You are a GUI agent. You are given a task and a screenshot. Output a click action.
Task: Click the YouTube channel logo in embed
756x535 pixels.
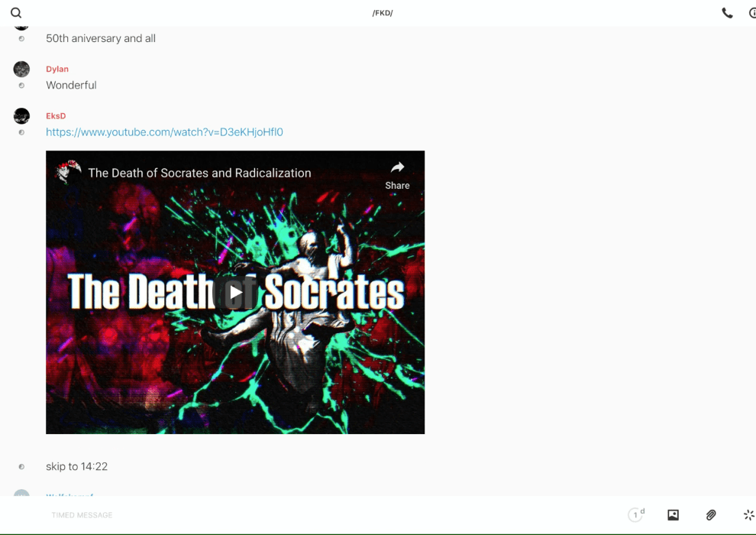pos(68,173)
